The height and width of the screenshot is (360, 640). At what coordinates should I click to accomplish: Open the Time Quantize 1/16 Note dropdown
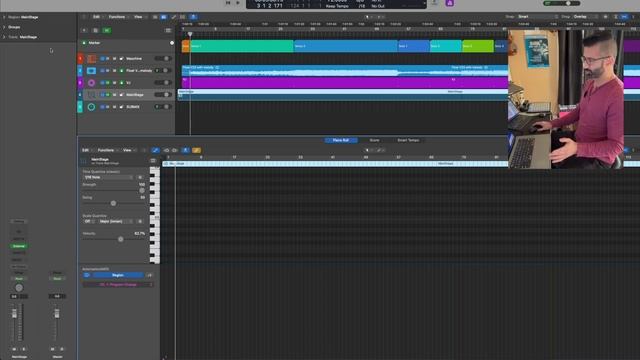108,178
